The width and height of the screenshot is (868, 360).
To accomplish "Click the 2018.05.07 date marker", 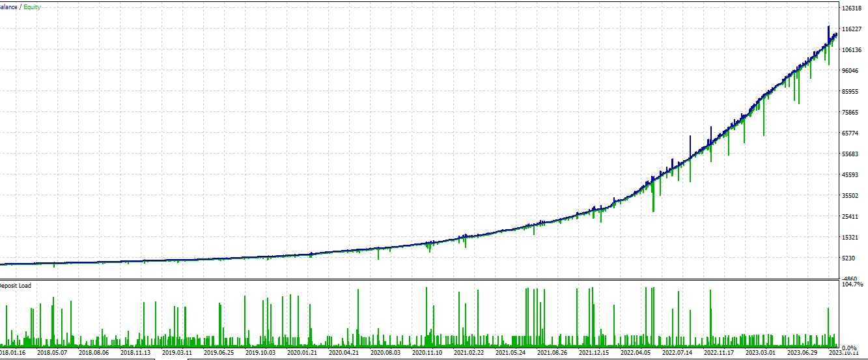I will coord(52,353).
